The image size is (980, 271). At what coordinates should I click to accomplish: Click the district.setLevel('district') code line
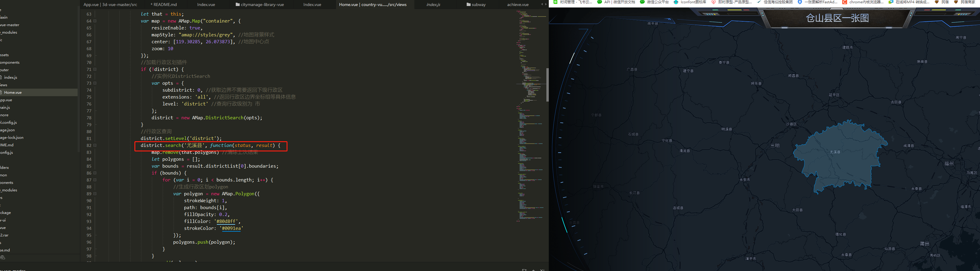(181, 138)
